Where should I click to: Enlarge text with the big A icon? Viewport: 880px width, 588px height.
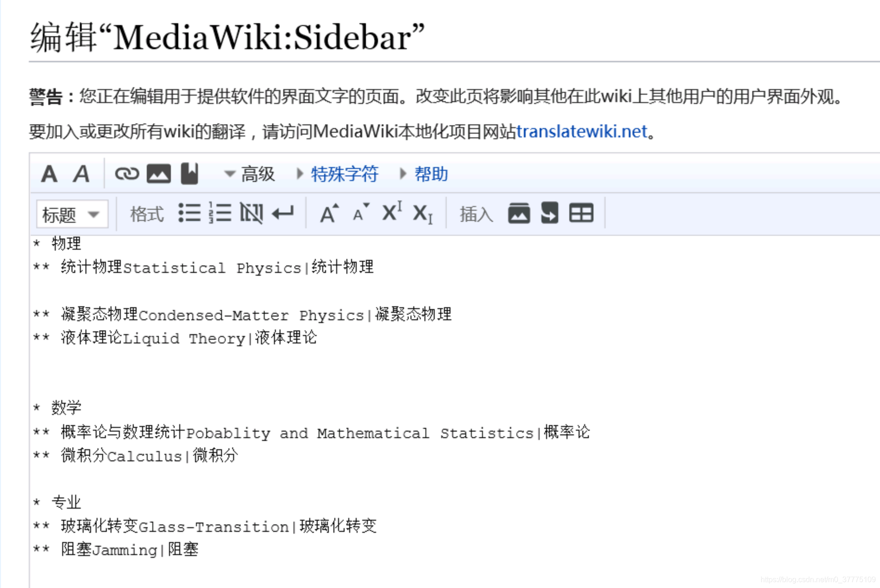[329, 212]
